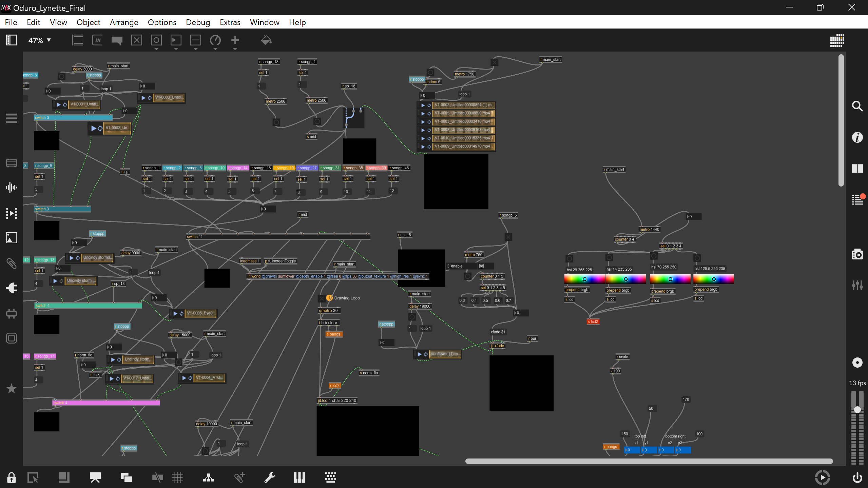Open the search magnifier in right sidebar
868x488 pixels.
(x=857, y=106)
